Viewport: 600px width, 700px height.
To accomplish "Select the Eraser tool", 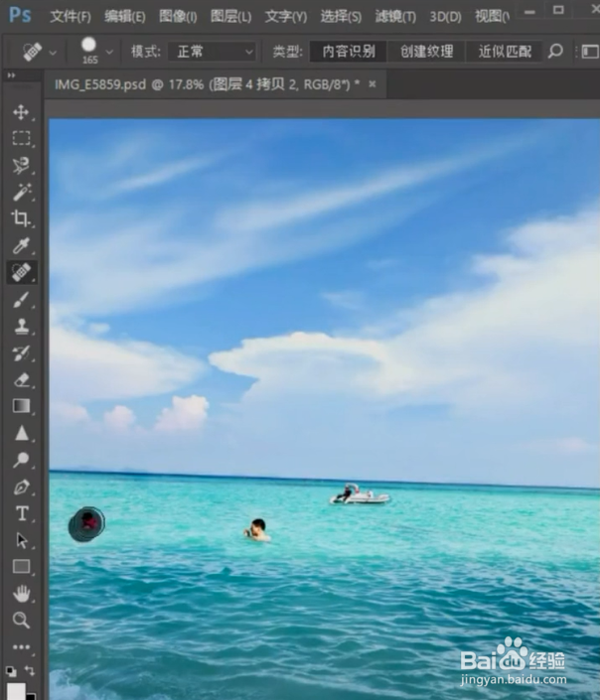I will (x=21, y=380).
